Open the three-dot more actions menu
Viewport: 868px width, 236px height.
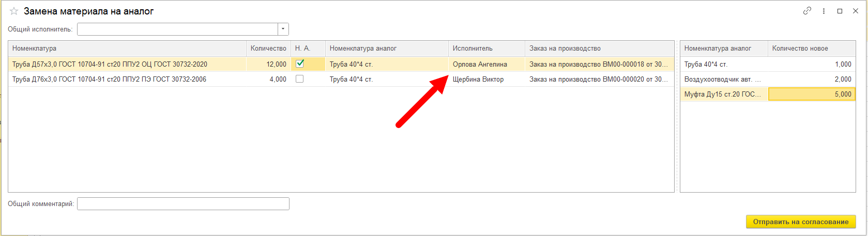pyautogui.click(x=824, y=11)
